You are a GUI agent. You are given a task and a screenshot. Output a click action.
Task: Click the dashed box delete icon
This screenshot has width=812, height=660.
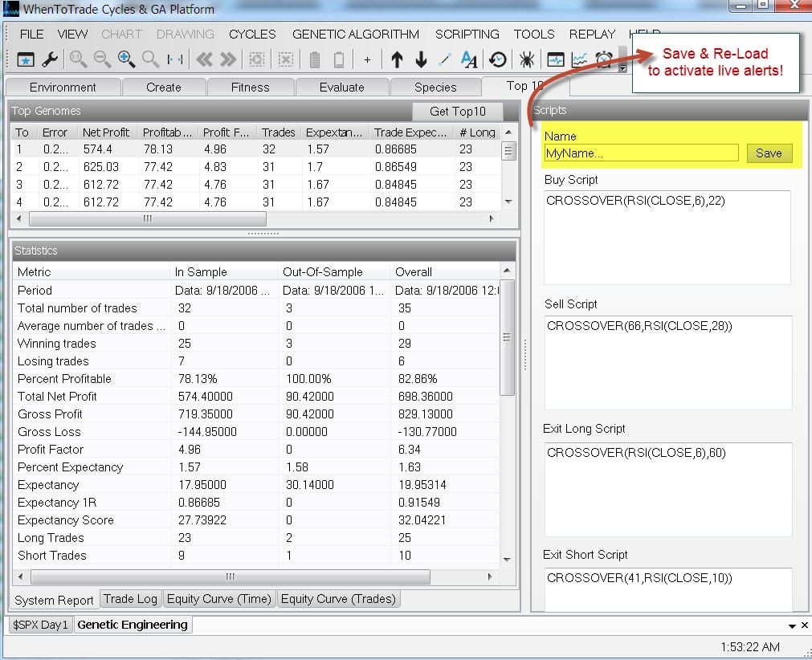(x=285, y=60)
